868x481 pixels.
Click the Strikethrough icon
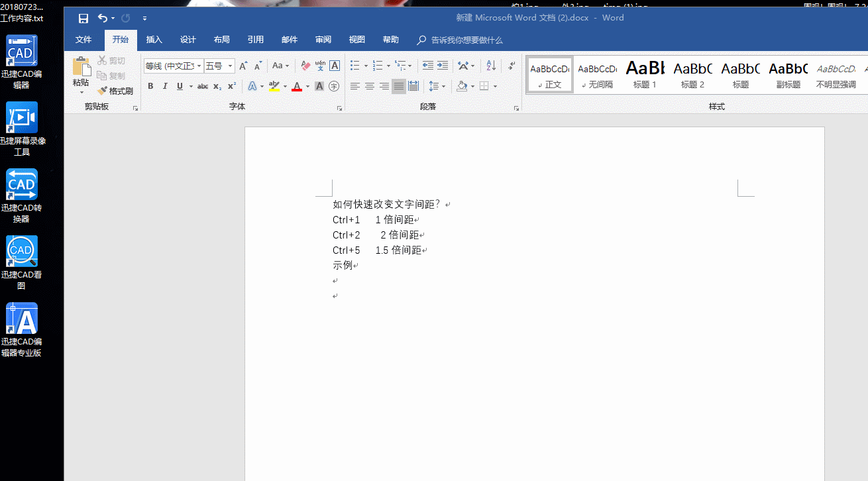202,85
